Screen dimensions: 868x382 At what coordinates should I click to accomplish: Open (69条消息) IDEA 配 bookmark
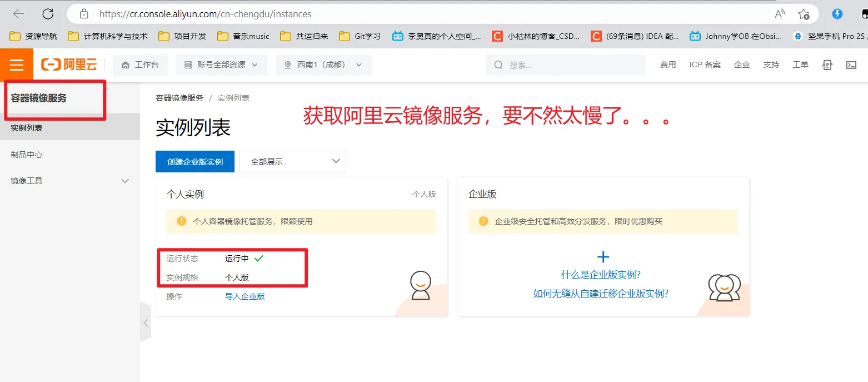coord(635,36)
